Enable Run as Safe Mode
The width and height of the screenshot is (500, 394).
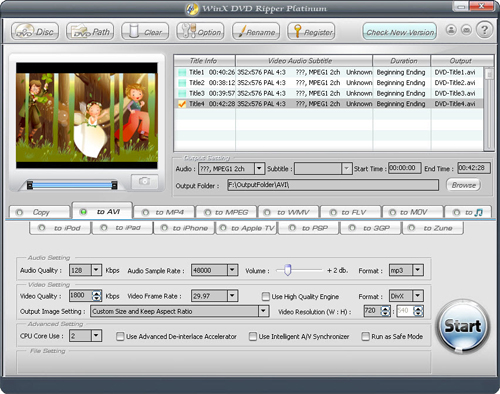tap(366, 336)
